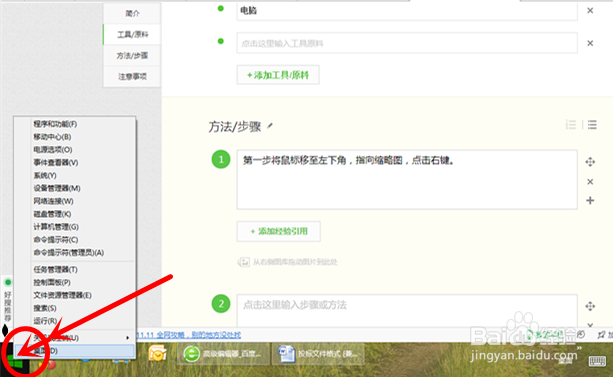Click the 好搜推荐 sidebar label
Viewport: 613px width, 377px height.
click(7, 306)
